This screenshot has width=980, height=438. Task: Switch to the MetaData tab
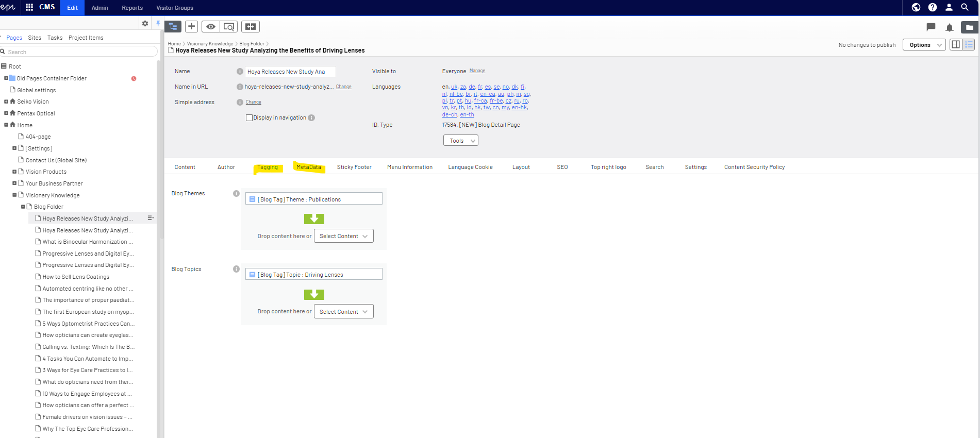pyautogui.click(x=308, y=167)
